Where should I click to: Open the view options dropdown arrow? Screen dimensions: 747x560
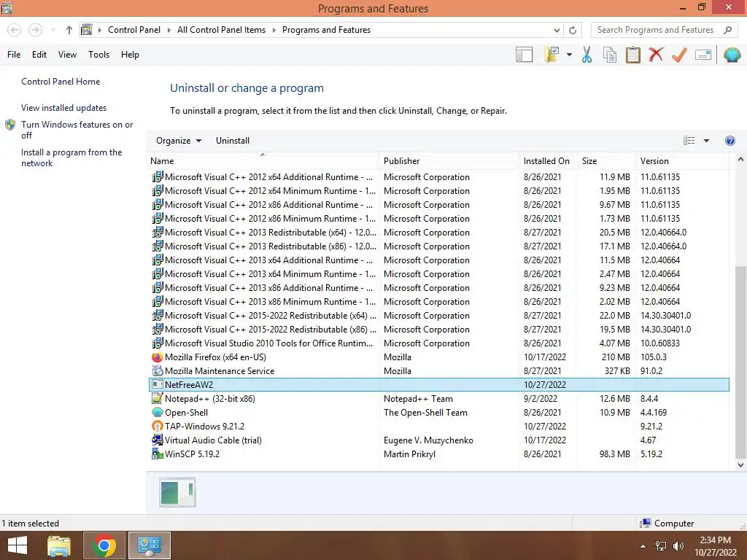(x=706, y=141)
